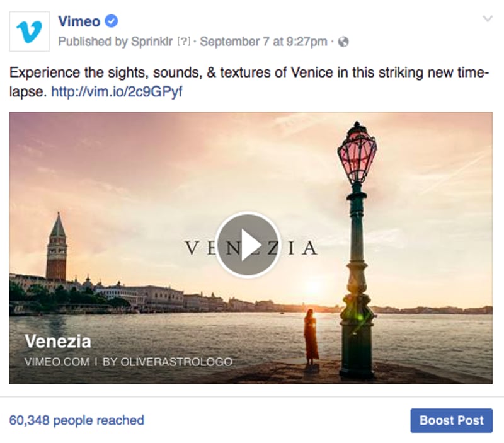Screen dimensions: 504x443
Task: Play the Venezia video
Action: tap(251, 245)
